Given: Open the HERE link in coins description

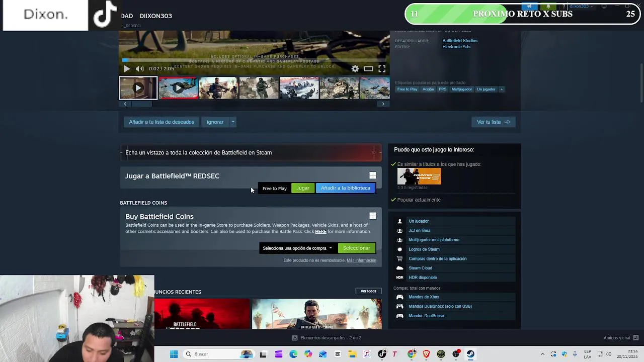Looking at the screenshot, I should (x=320, y=231).
